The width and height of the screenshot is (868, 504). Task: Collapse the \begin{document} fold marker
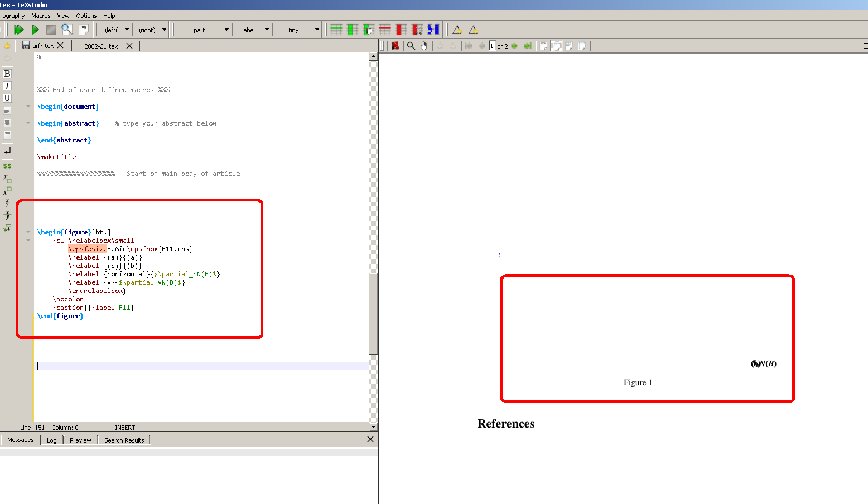(28, 106)
